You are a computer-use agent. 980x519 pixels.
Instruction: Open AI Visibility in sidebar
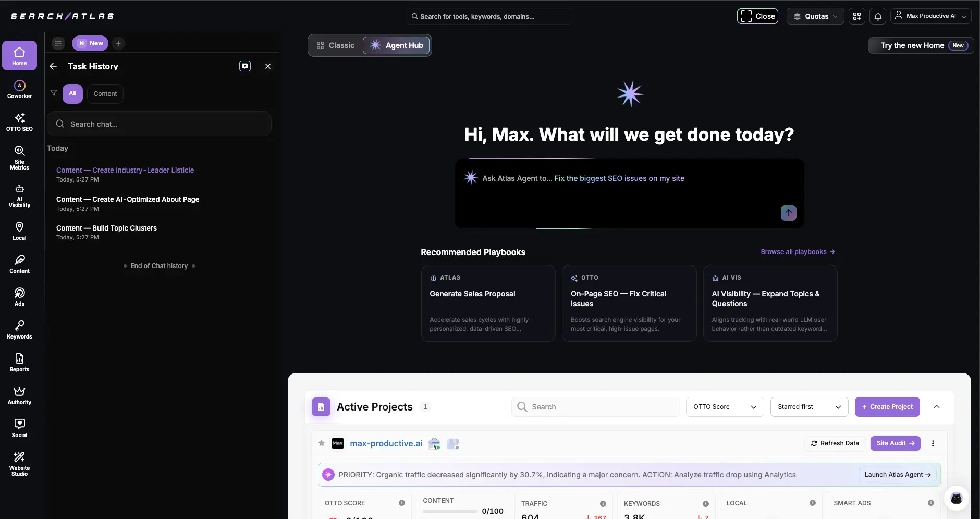coord(19,196)
